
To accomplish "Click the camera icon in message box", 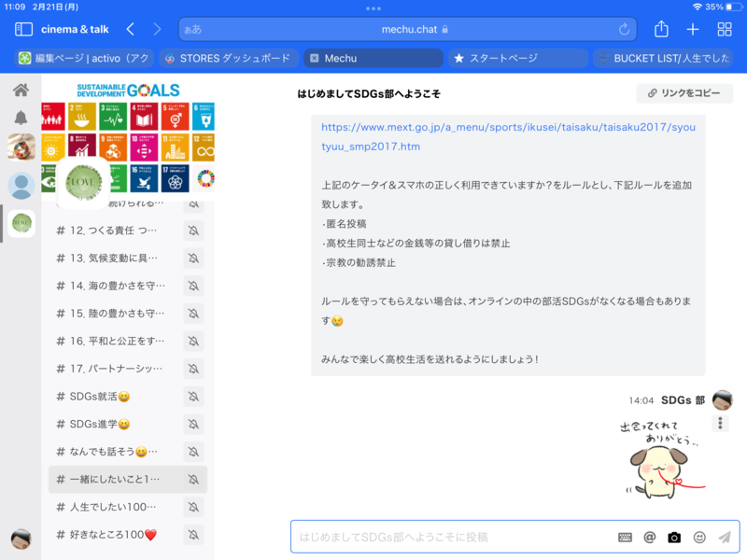I will point(674,538).
